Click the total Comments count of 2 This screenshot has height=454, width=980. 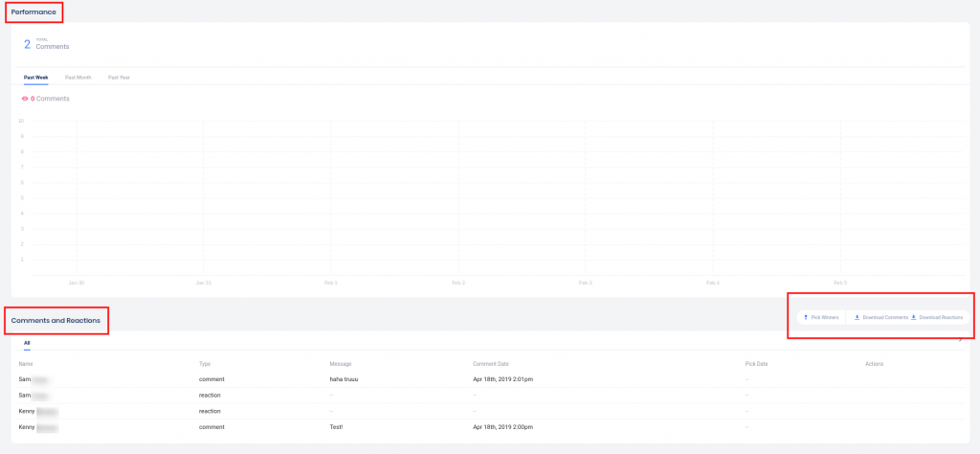coord(27,44)
